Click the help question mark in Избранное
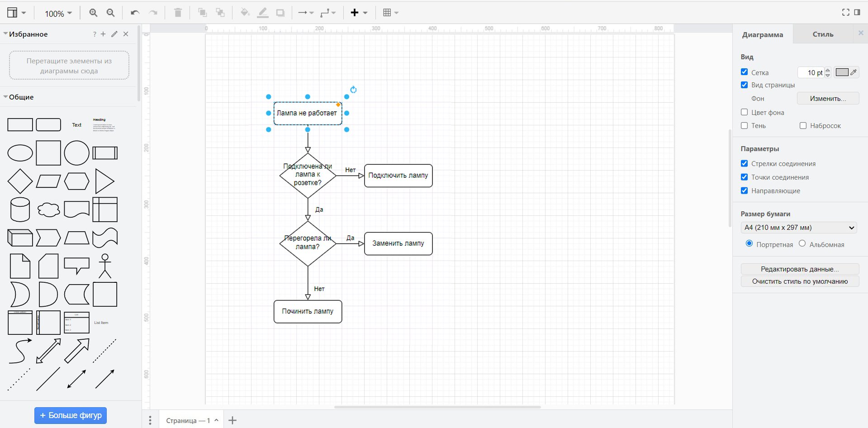This screenshot has width=868, height=428. (95, 34)
